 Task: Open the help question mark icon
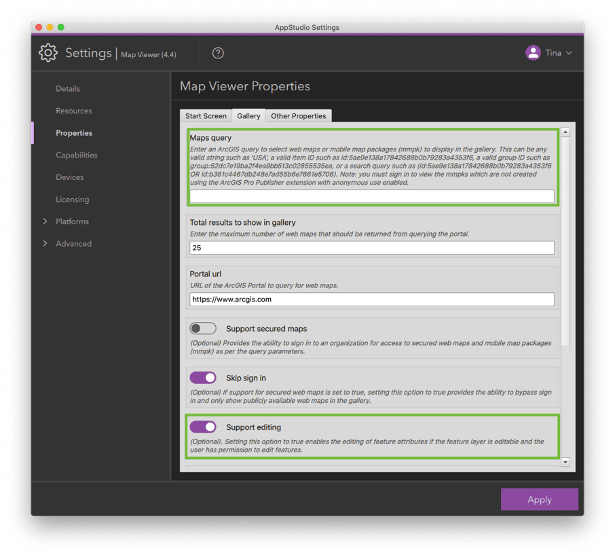click(x=218, y=53)
